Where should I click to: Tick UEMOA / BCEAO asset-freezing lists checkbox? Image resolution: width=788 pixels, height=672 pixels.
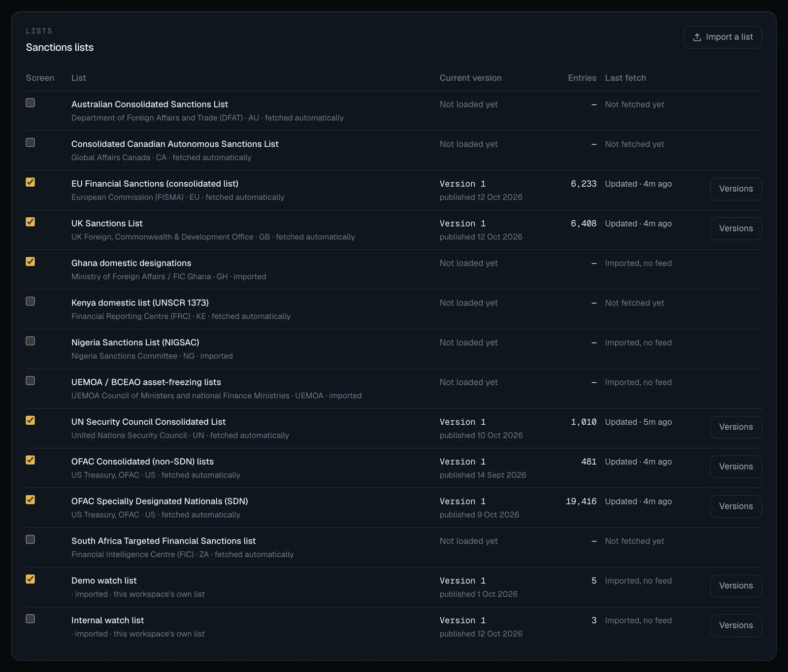[x=31, y=381]
